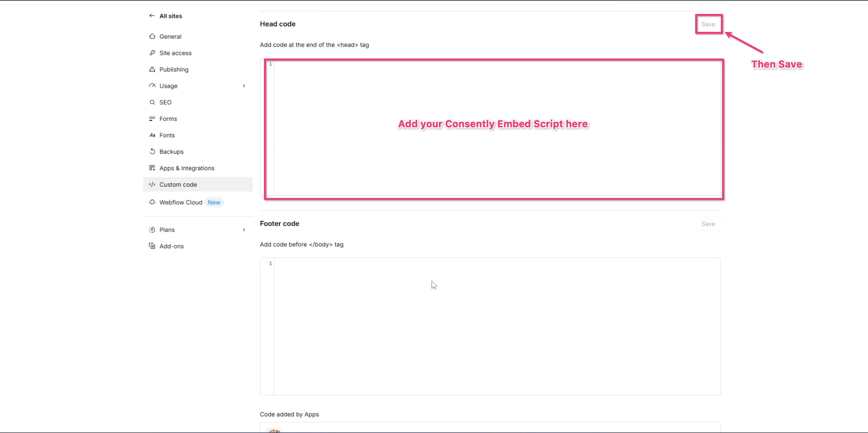868x433 pixels.
Task: Click the Backups history icon
Action: click(152, 151)
